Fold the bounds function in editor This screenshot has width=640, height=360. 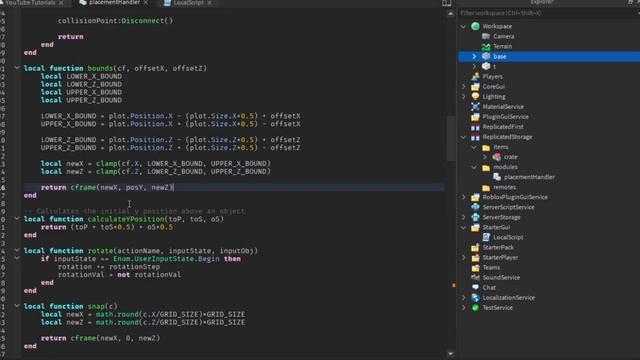tap(17, 68)
